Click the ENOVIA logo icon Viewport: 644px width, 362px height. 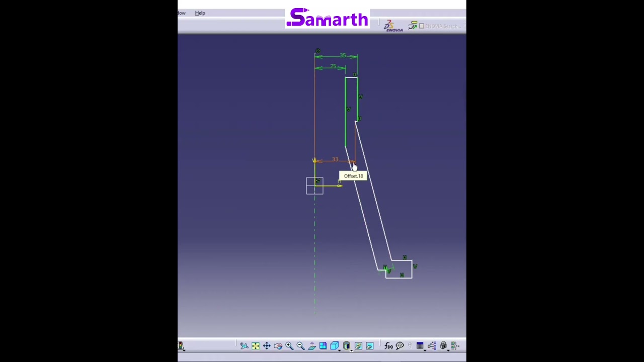[393, 26]
